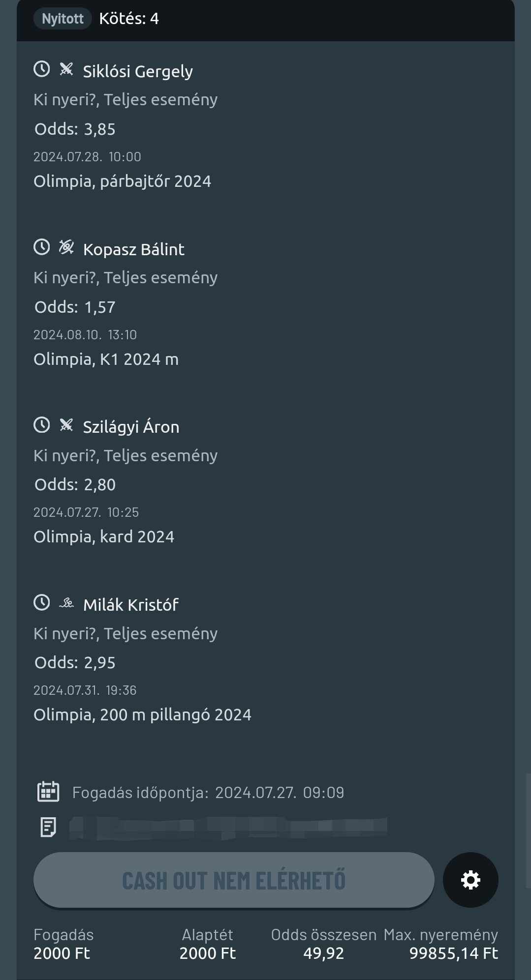This screenshot has width=531, height=980.
Task: Open the Olimpia, 200 m pillangó 2024 event
Action: [x=142, y=714]
